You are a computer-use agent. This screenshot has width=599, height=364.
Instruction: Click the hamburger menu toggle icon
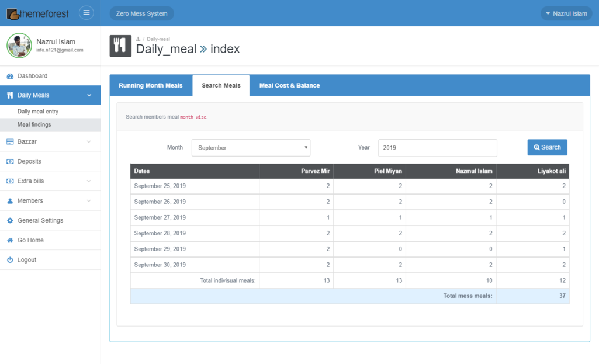click(x=86, y=13)
